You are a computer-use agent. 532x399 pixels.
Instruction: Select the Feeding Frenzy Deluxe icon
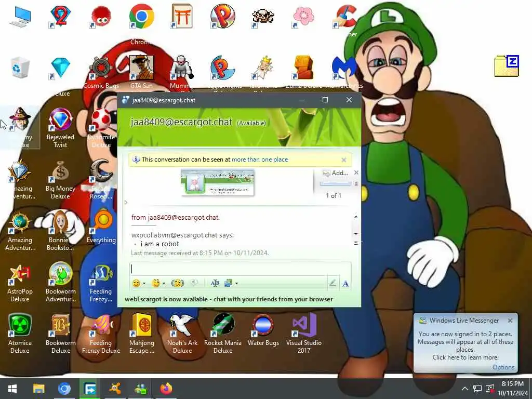pyautogui.click(x=101, y=334)
